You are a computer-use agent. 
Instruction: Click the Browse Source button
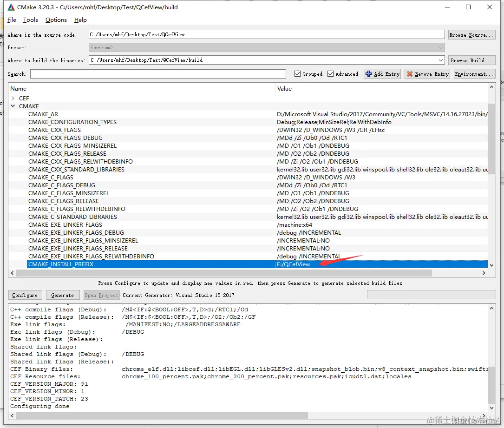click(471, 35)
